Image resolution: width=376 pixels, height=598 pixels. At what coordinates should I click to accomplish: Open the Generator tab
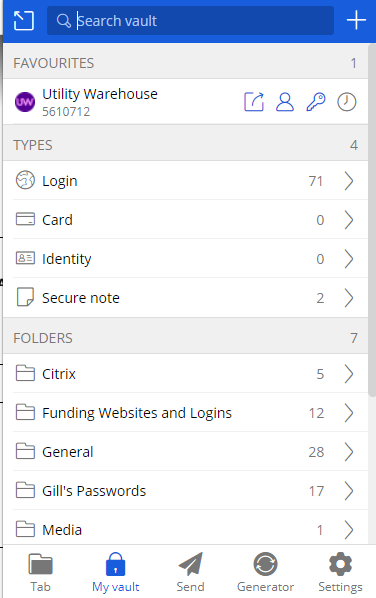pos(265,572)
